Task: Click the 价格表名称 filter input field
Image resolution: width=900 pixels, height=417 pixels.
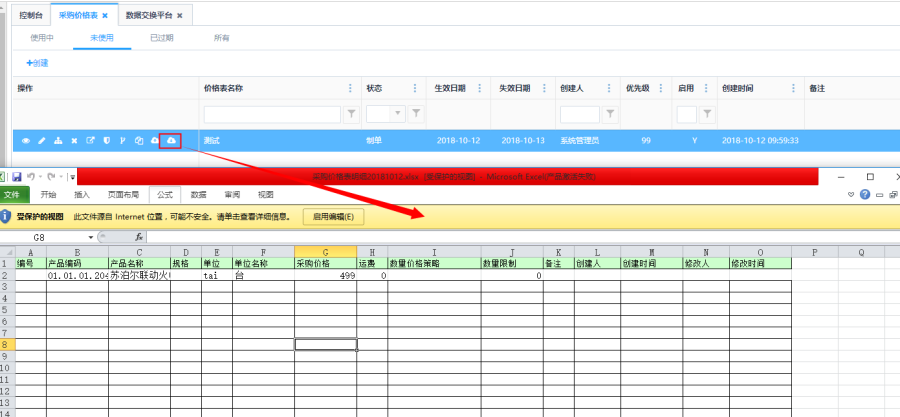Action: tap(272, 114)
